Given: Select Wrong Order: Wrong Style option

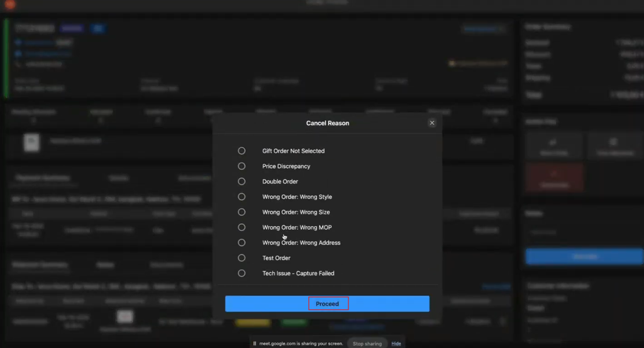Looking at the screenshot, I should point(241,197).
